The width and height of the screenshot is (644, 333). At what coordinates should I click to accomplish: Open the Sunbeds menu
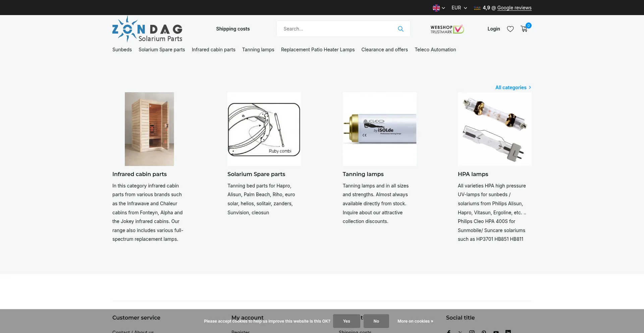[122, 50]
